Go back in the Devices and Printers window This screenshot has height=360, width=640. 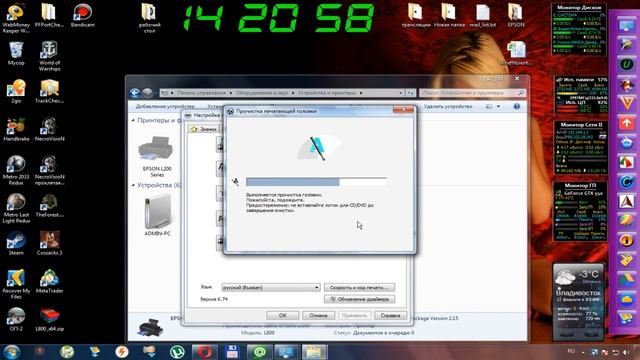135,93
